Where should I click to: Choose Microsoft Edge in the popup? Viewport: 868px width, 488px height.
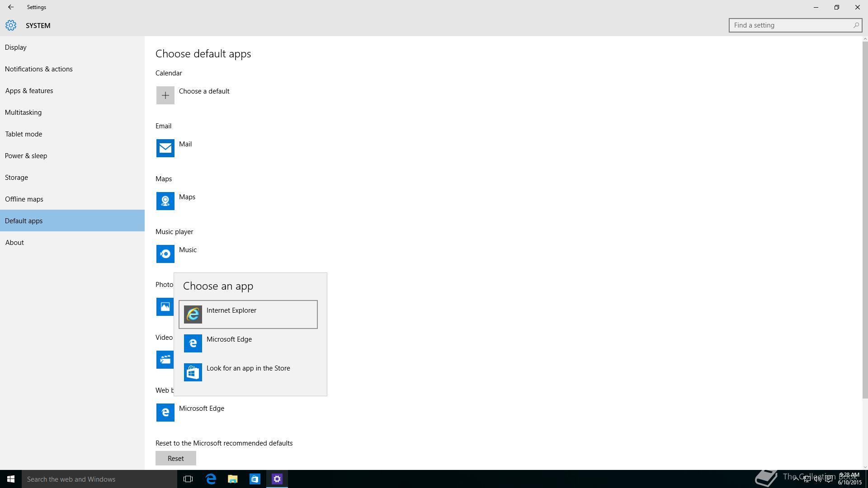click(248, 343)
